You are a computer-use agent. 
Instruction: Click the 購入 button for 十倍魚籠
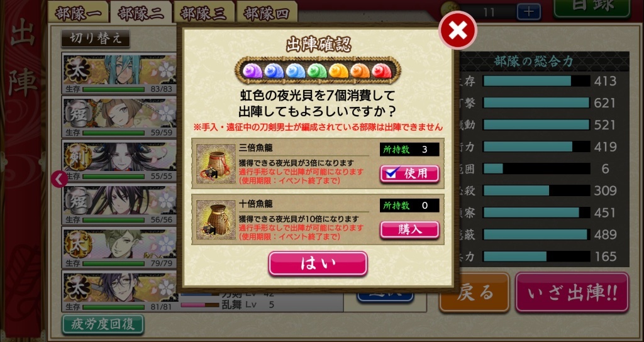(x=409, y=229)
